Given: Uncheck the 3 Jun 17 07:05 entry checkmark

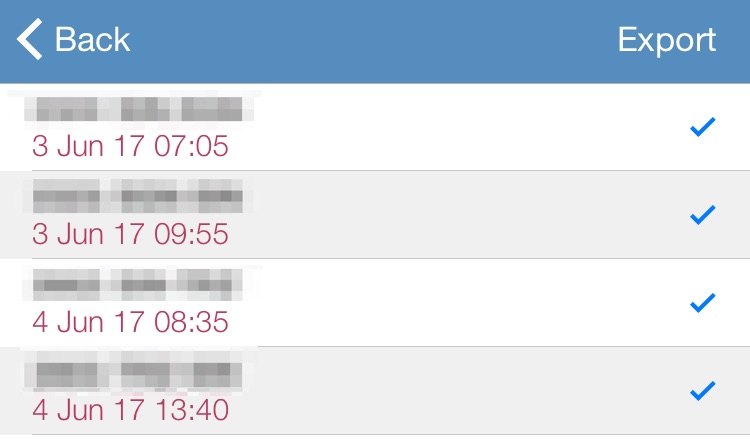Looking at the screenshot, I should pos(703,127).
